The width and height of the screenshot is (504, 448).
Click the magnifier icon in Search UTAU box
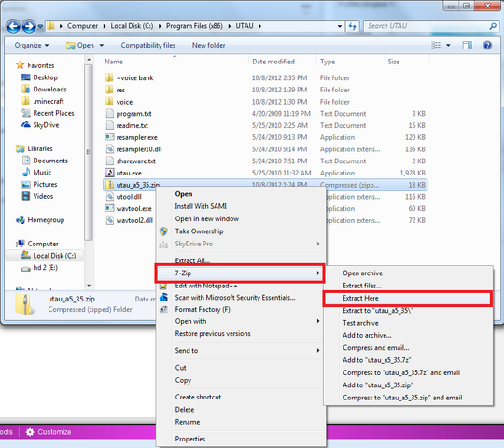click(x=493, y=26)
